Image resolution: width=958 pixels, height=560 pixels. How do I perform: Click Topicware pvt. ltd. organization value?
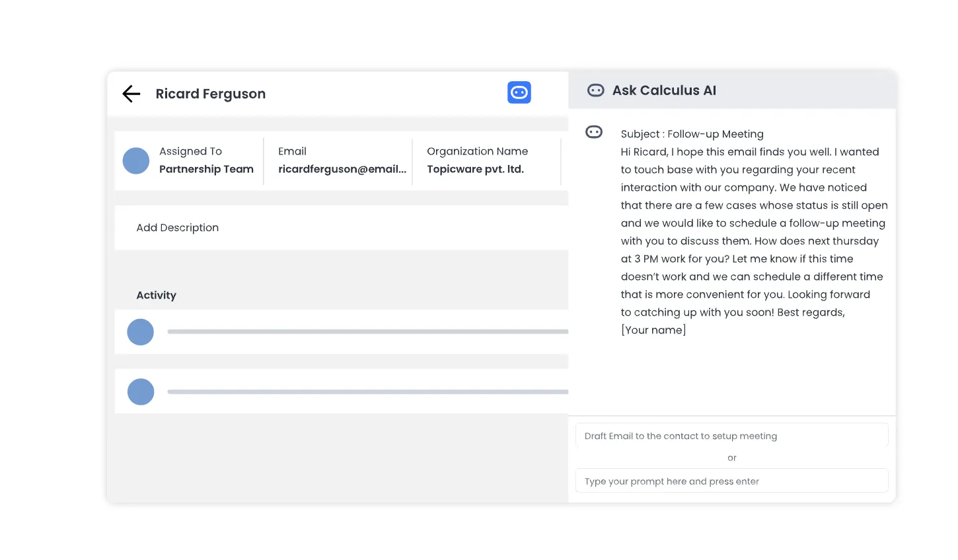[x=475, y=169]
